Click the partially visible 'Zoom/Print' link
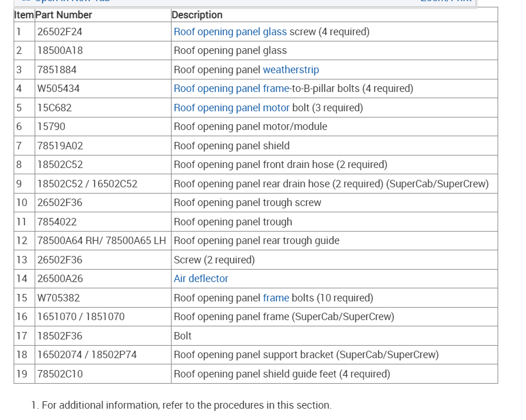Image resolution: width=526 pixels, height=420 pixels. [445, 2]
